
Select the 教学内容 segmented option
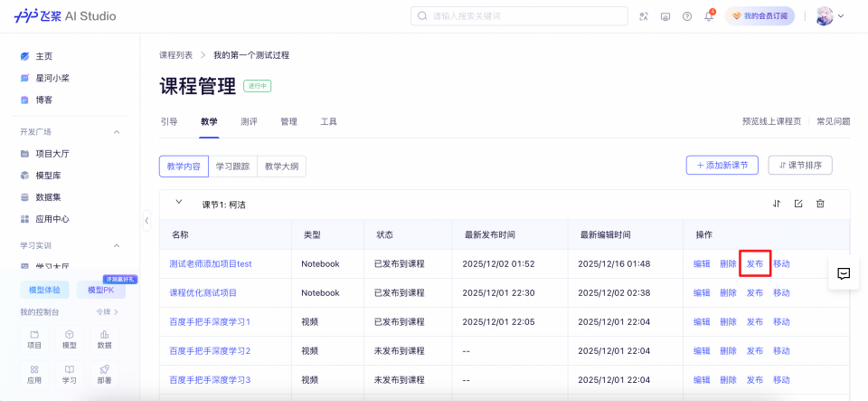184,166
